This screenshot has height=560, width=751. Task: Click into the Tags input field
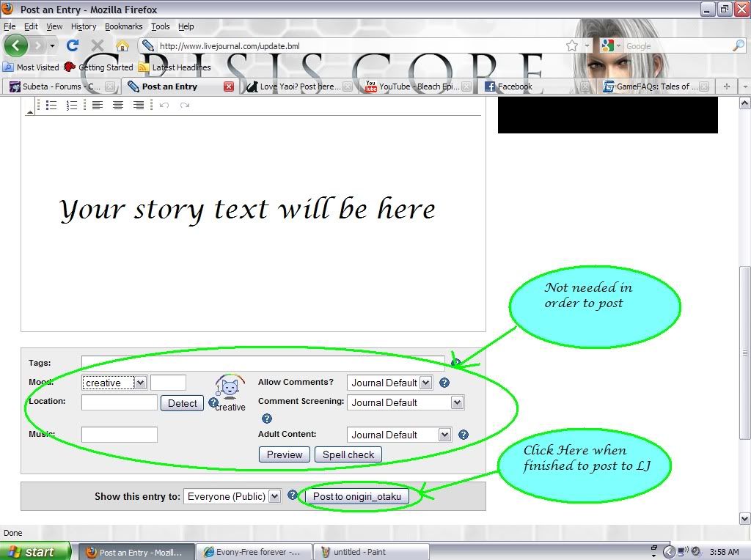[x=263, y=363]
